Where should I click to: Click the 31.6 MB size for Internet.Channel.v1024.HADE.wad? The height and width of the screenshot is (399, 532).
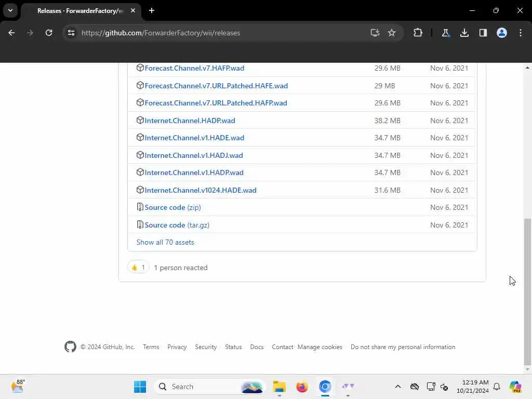388,190
